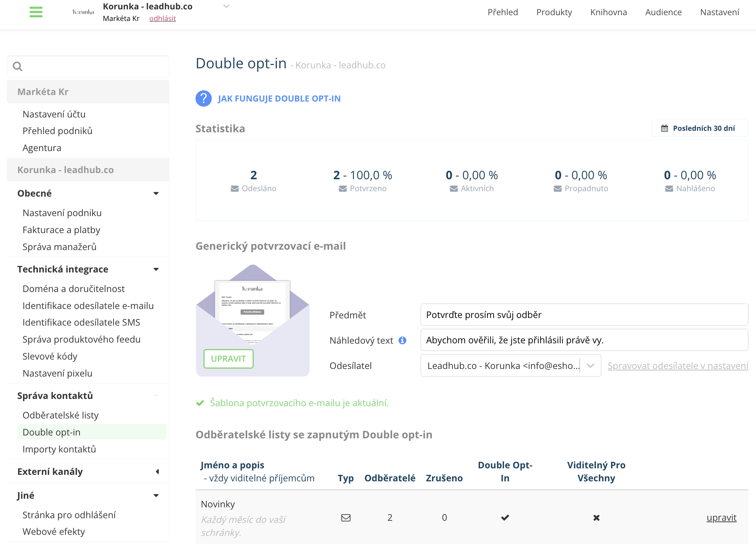This screenshot has height=550, width=756.
Task: Open Odběratelské listy in sidebar
Action: [x=60, y=415]
